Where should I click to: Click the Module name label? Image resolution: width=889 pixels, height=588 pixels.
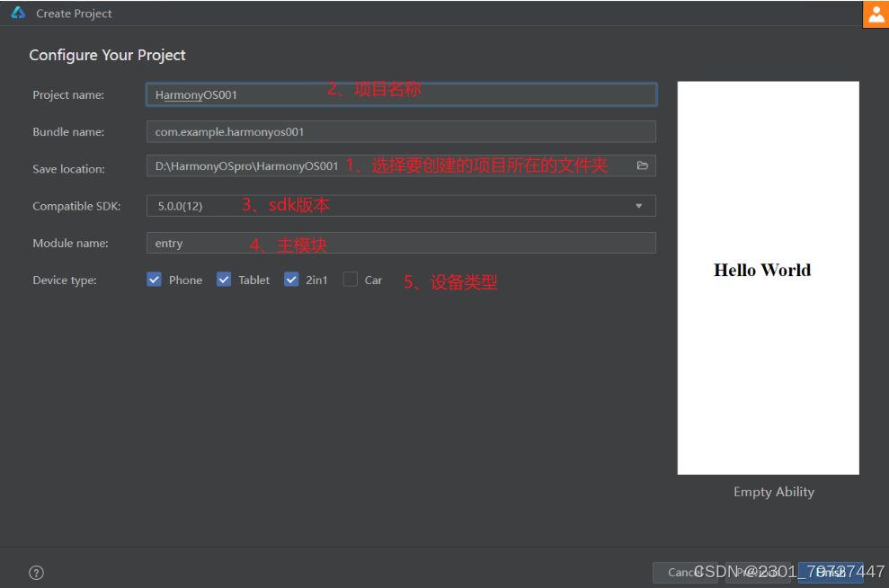pos(70,243)
